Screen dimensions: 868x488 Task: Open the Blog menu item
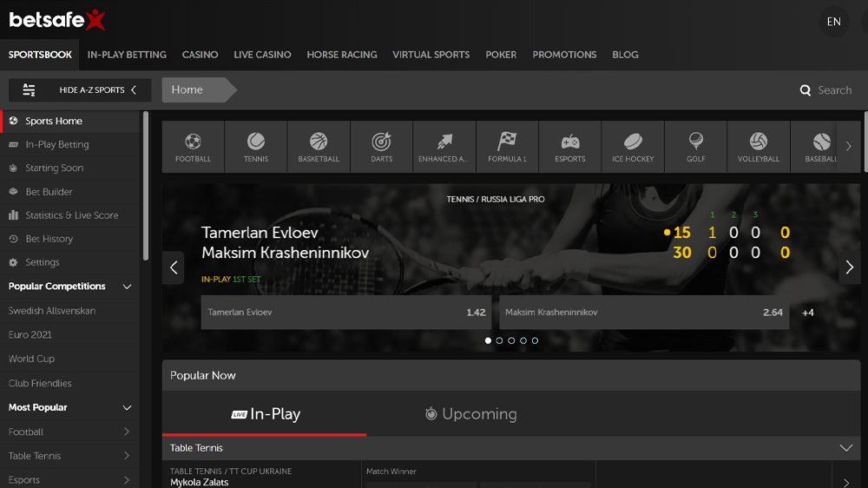(x=625, y=55)
